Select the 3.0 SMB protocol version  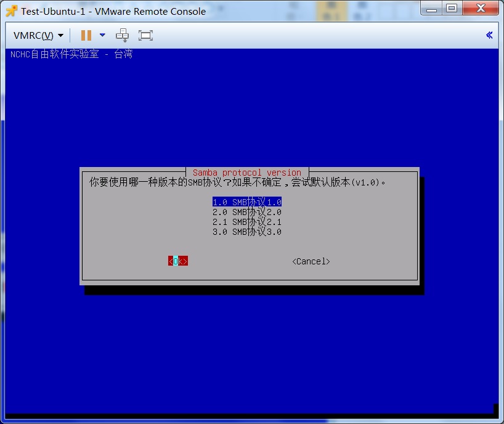pyautogui.click(x=246, y=232)
